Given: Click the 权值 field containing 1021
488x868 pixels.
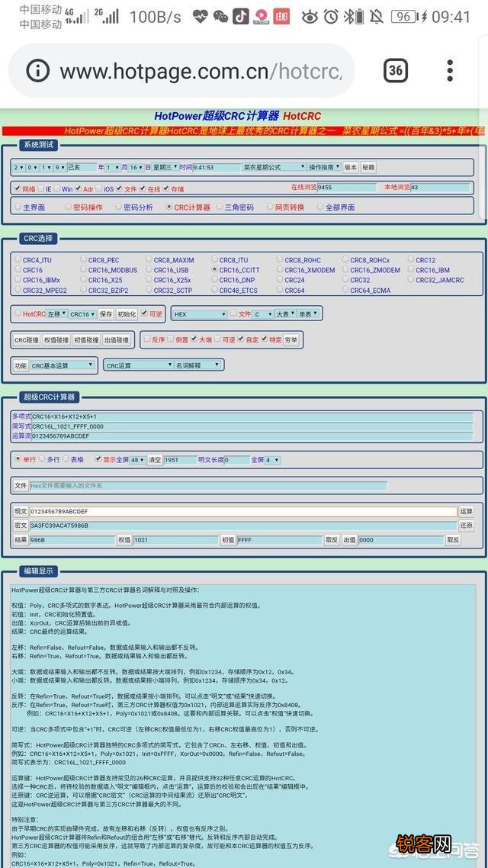Looking at the screenshot, I should tap(176, 540).
